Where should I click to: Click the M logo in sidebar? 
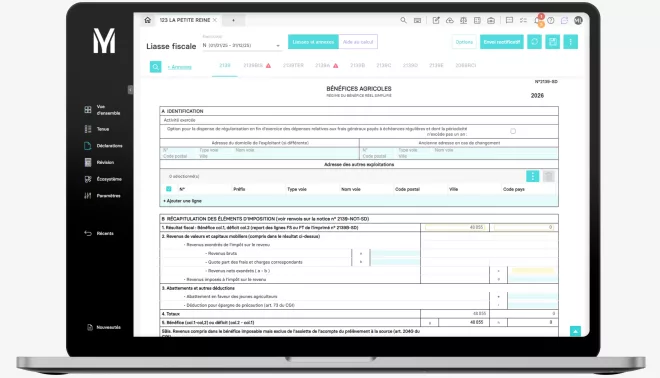pyautogui.click(x=104, y=41)
